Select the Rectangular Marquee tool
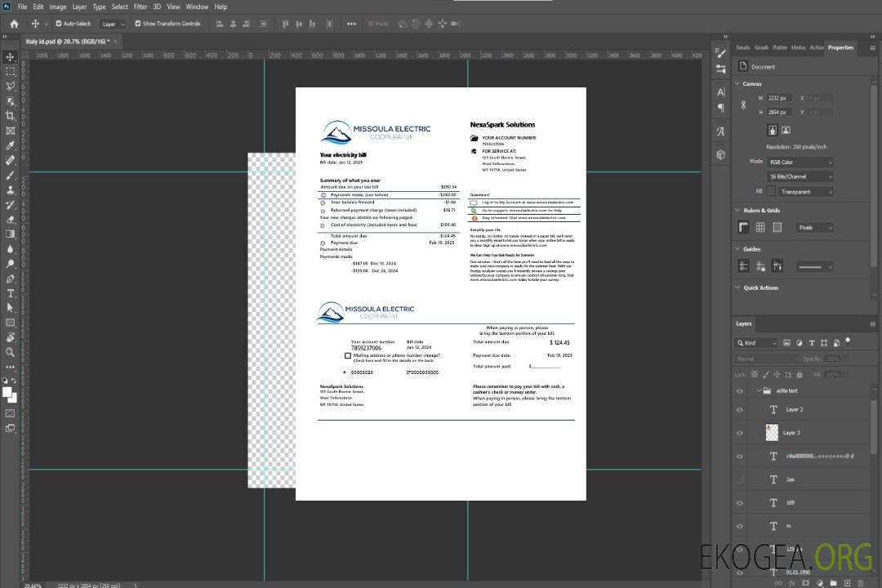Viewport: 882px width, 588px height. (11, 71)
